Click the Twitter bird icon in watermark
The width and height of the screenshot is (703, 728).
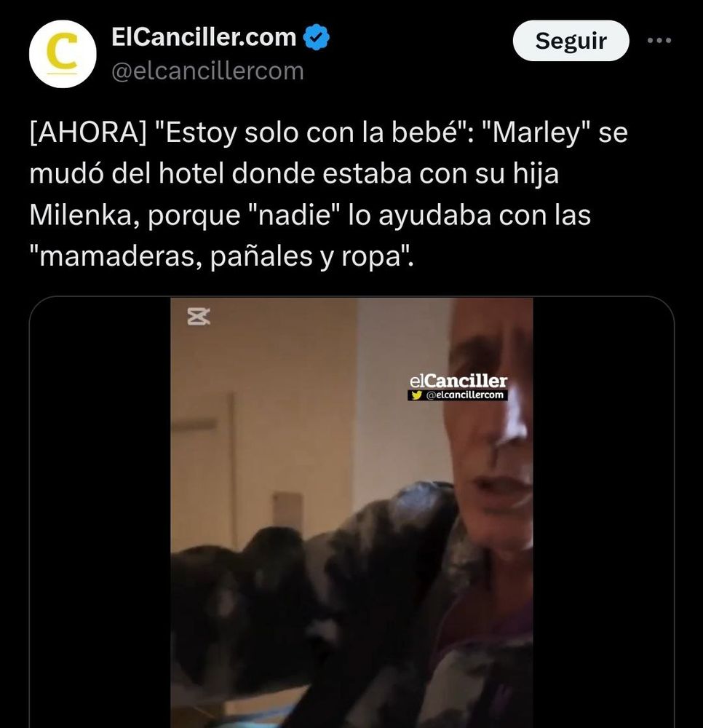tap(417, 395)
